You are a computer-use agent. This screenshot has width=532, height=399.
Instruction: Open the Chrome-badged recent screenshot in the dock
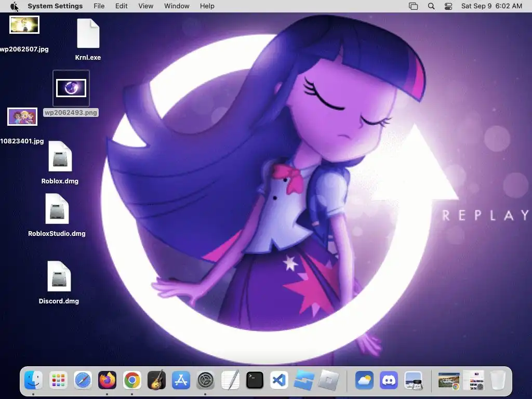click(x=448, y=380)
